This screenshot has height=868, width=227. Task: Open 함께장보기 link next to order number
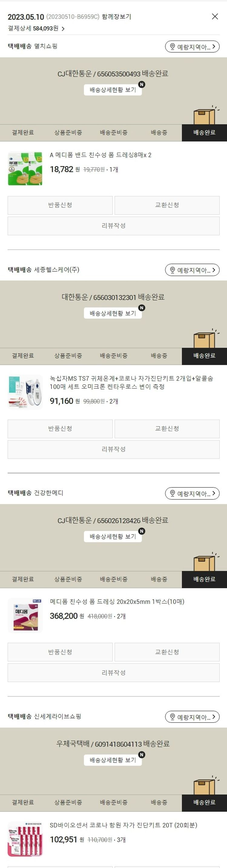(116, 17)
